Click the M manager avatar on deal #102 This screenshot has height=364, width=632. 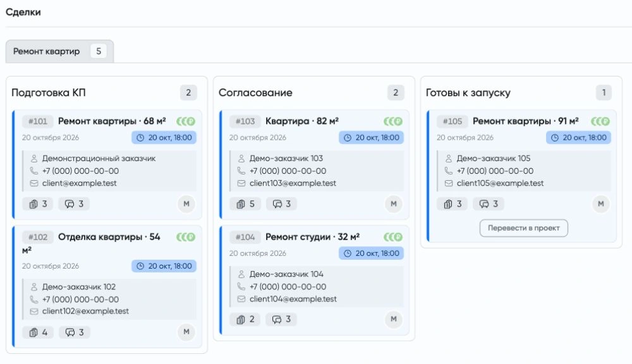pyautogui.click(x=186, y=332)
